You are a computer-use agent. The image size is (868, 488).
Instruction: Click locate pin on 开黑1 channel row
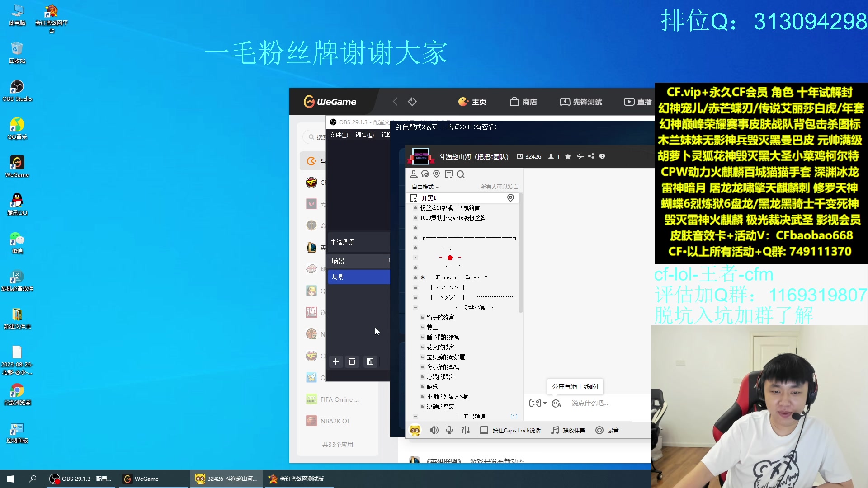(510, 198)
